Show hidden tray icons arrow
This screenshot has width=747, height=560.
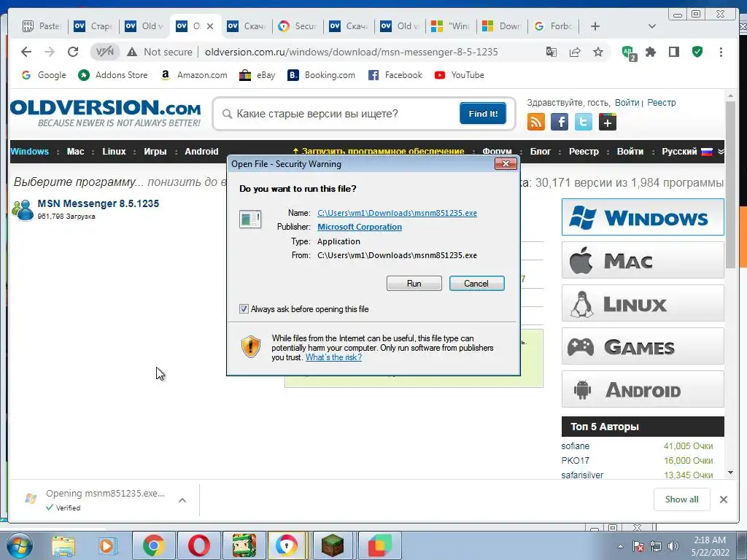click(620, 546)
